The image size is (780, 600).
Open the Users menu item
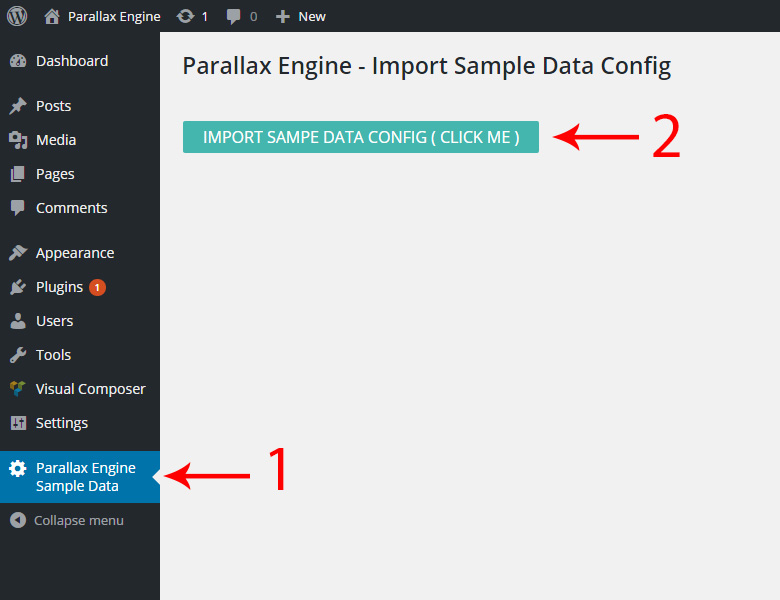(80, 321)
